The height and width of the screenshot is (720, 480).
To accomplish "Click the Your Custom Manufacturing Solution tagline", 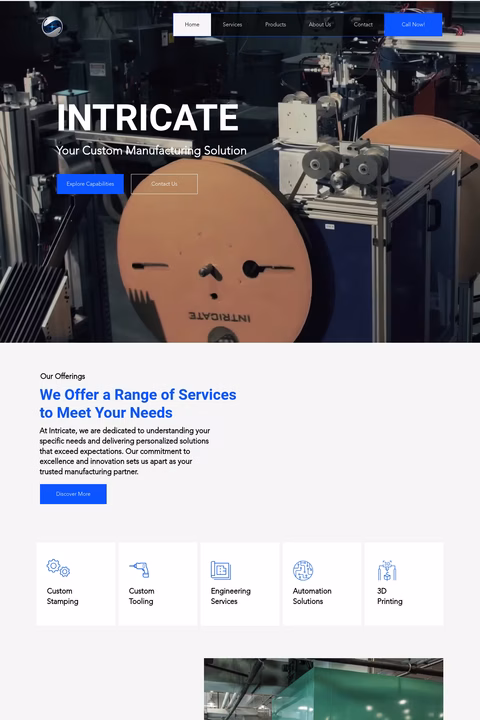I will tap(151, 151).
